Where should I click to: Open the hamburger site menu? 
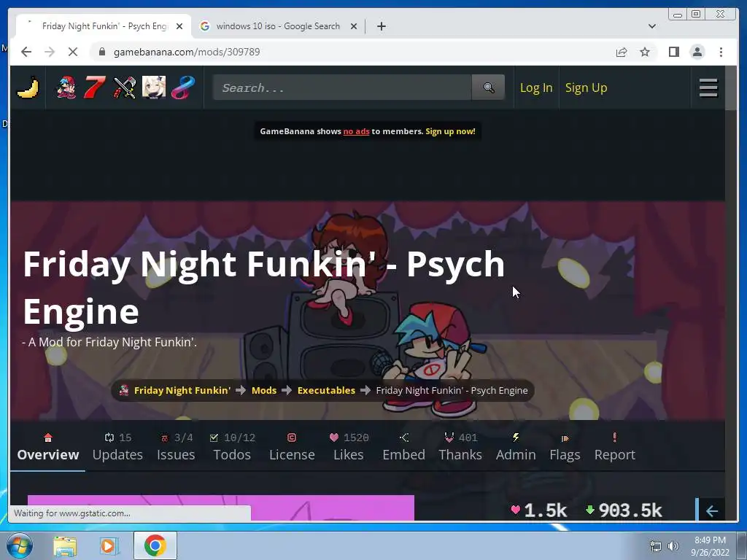(x=708, y=87)
